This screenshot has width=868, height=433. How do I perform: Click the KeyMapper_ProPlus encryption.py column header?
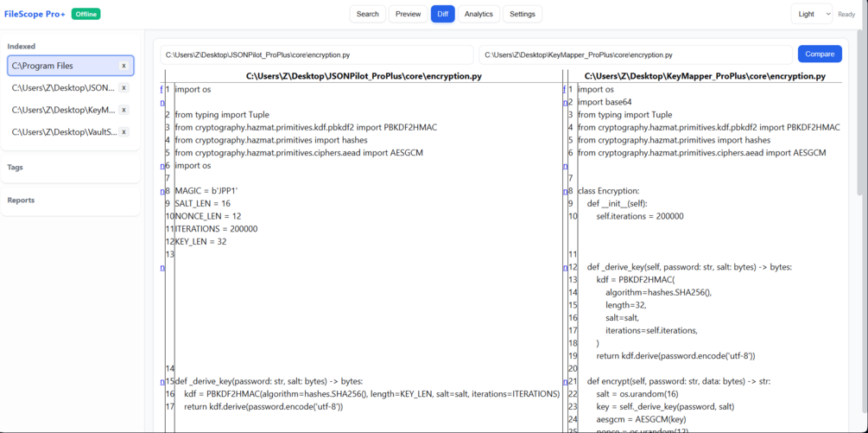tap(706, 76)
